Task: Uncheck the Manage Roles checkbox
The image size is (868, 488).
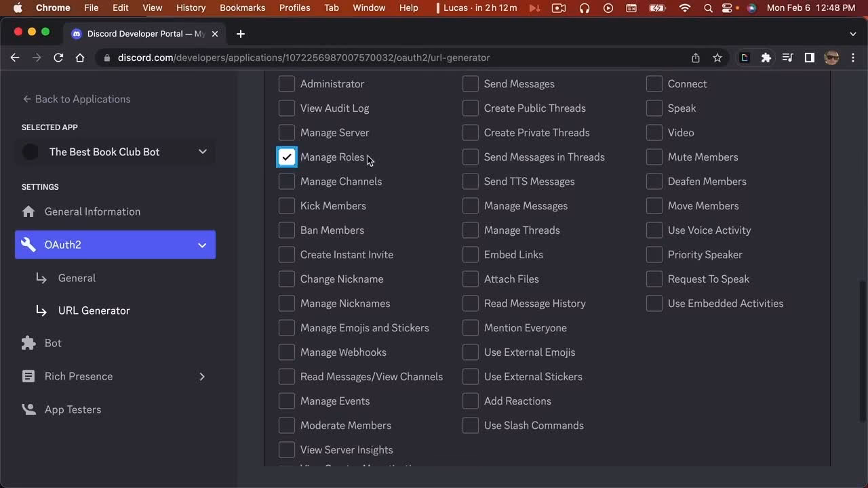Action: [287, 157]
